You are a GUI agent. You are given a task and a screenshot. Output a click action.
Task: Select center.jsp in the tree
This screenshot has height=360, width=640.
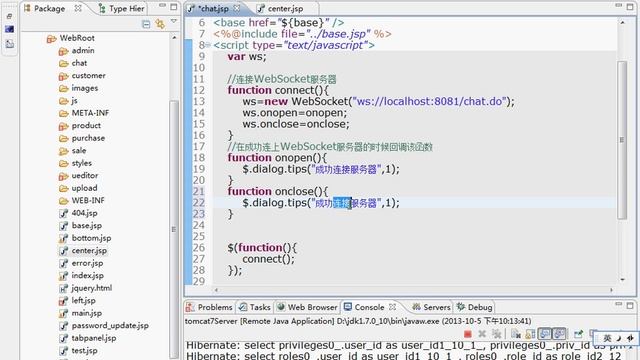click(x=83, y=251)
